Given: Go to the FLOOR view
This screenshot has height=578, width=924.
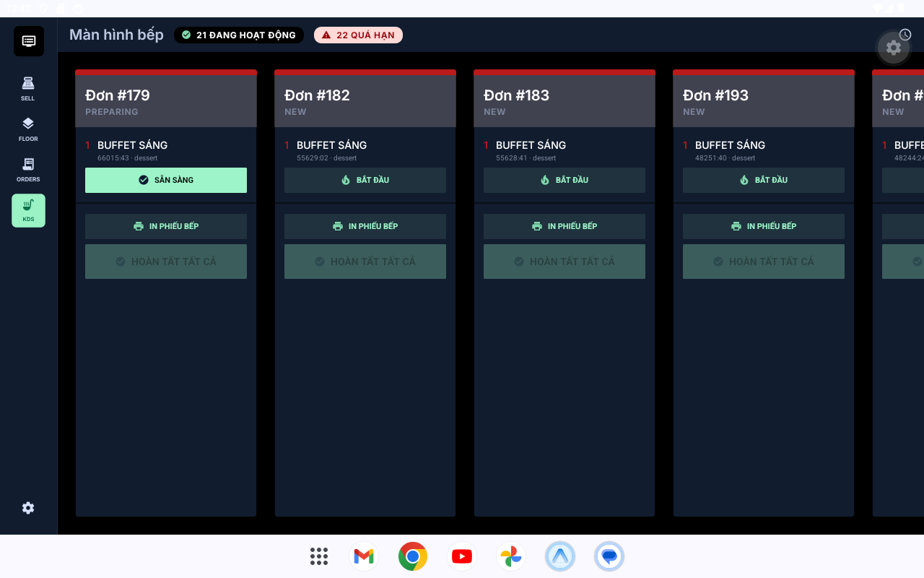Looking at the screenshot, I should (28, 129).
